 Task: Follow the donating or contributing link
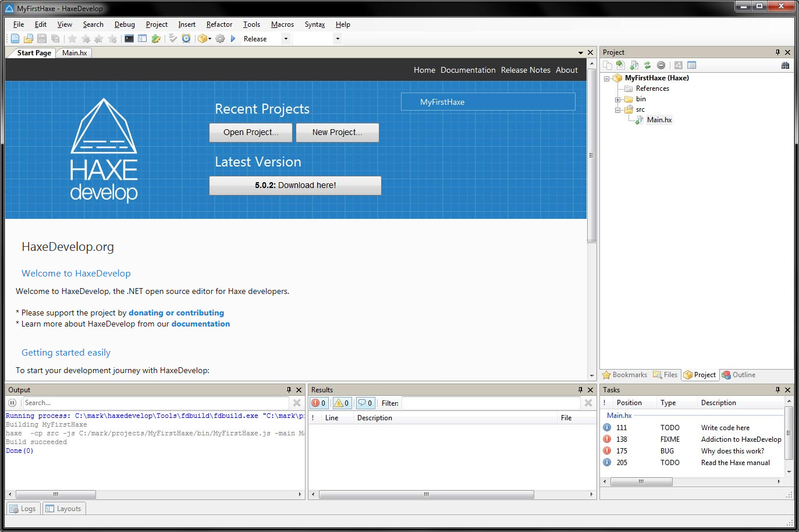click(x=176, y=313)
